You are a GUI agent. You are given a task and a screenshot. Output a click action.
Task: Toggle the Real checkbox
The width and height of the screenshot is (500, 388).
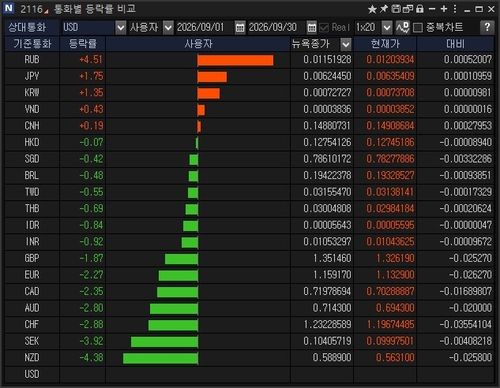(x=324, y=28)
